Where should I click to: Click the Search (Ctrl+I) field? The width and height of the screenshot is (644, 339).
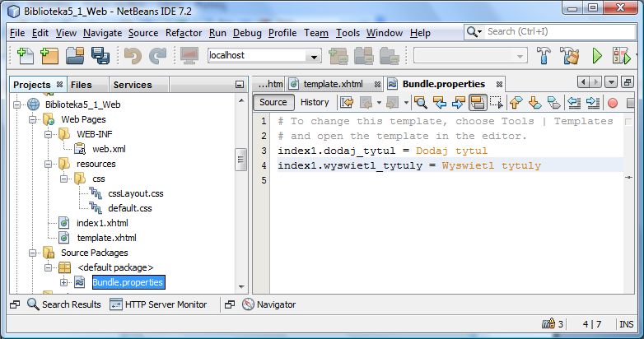[560, 31]
